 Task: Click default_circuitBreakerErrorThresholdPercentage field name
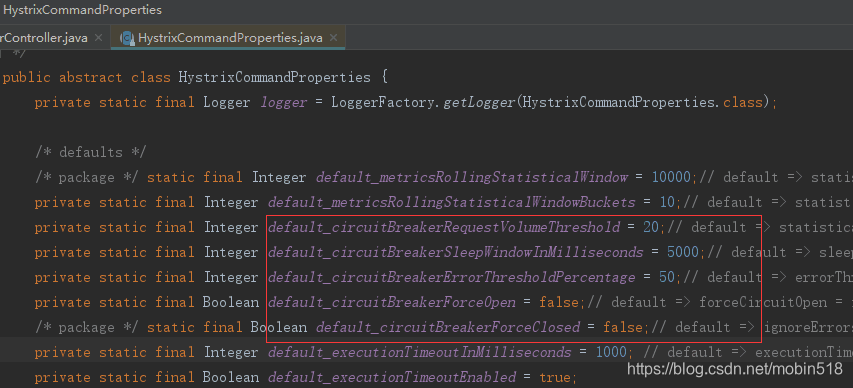coord(452,278)
